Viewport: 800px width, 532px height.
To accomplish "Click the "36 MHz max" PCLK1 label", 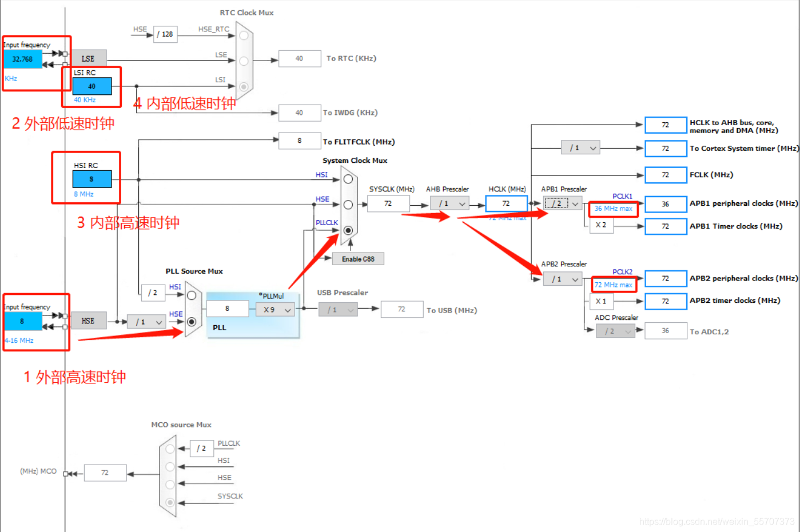I will tap(614, 209).
